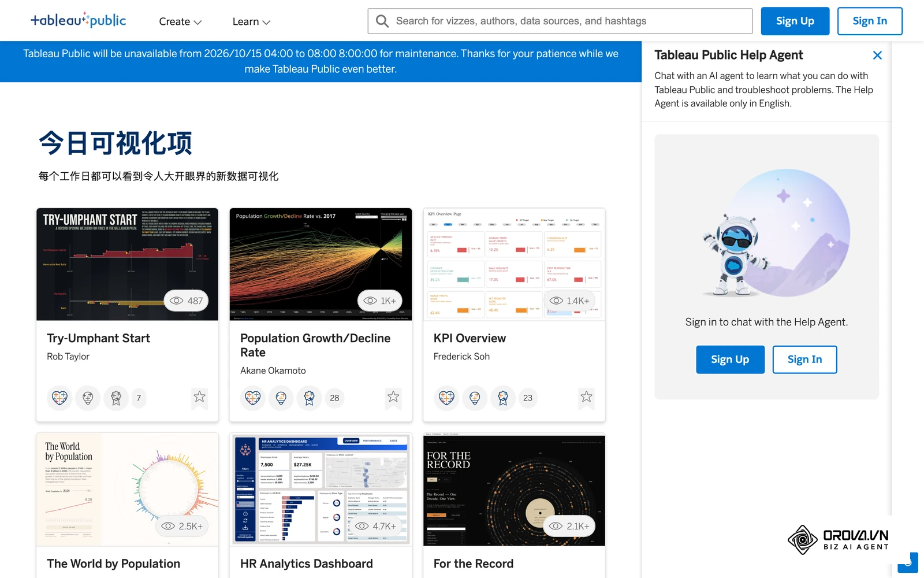
Task: Open the Create dropdown menu
Action: 180,21
